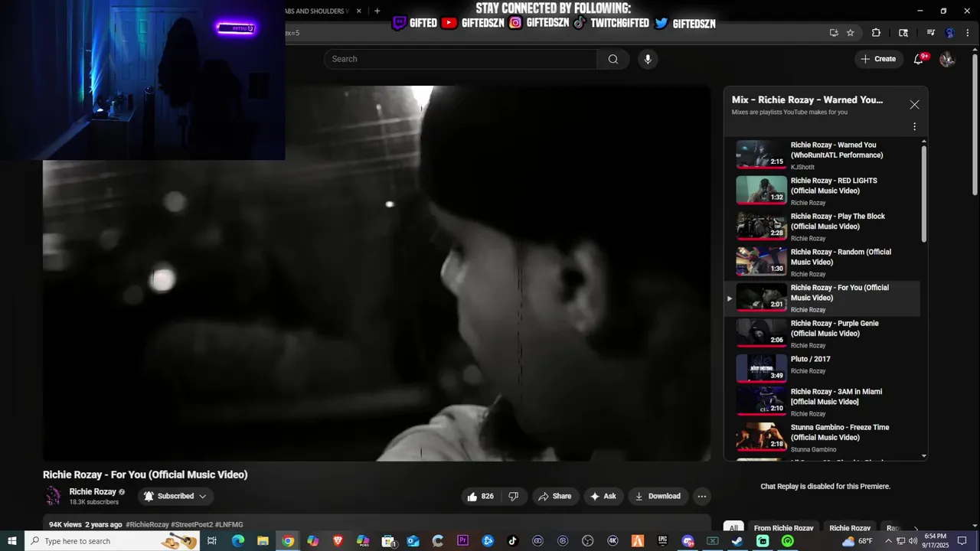The image size is (980, 551).
Task: Open the #RichieRozay hashtag link
Action: (x=147, y=525)
